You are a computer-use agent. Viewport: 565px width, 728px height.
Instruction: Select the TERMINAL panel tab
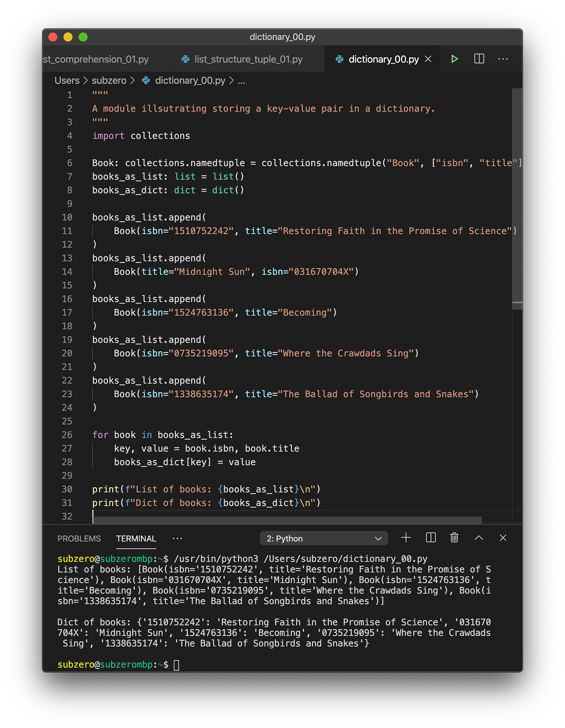(136, 539)
